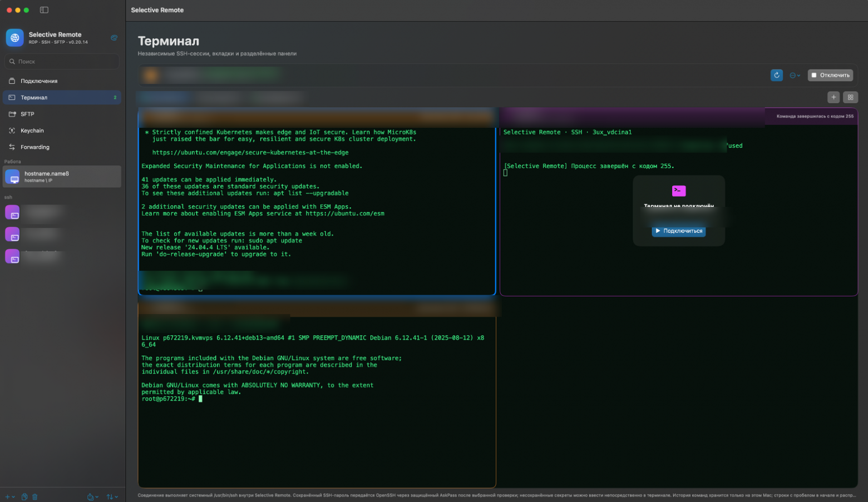
Task: Click the SFTP folder icon
Action: [12, 114]
